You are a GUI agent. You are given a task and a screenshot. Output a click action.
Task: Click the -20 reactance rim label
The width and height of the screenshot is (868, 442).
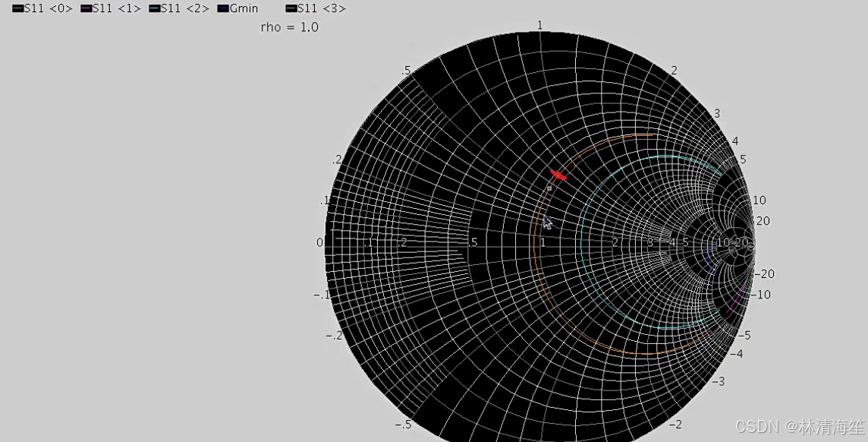[765, 274]
